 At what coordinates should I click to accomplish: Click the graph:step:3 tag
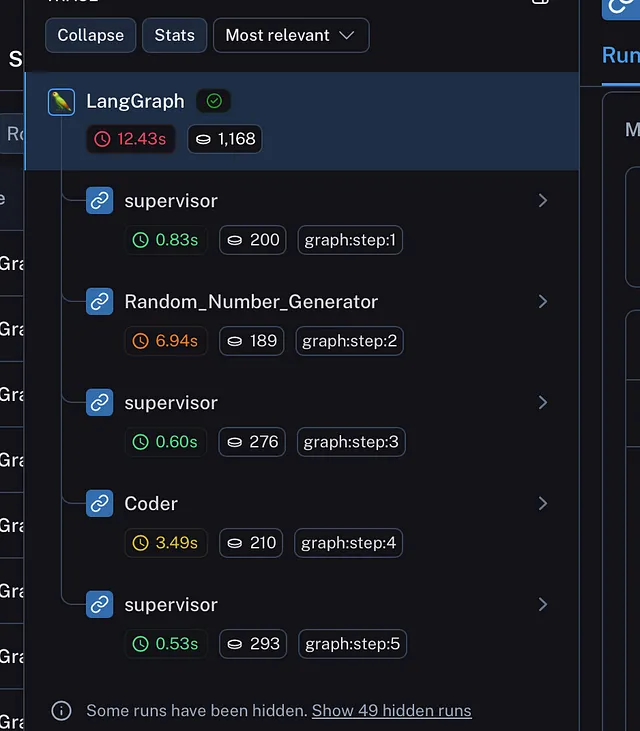coord(351,442)
